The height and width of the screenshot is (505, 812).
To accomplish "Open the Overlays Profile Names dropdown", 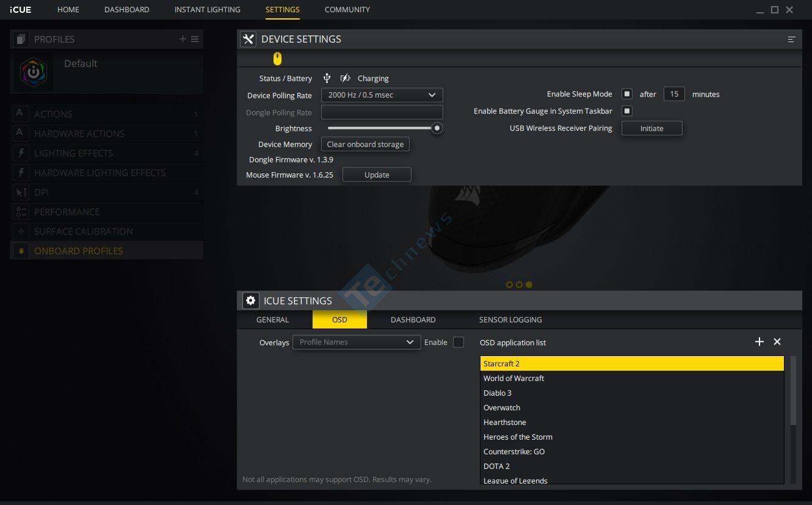I will [357, 342].
